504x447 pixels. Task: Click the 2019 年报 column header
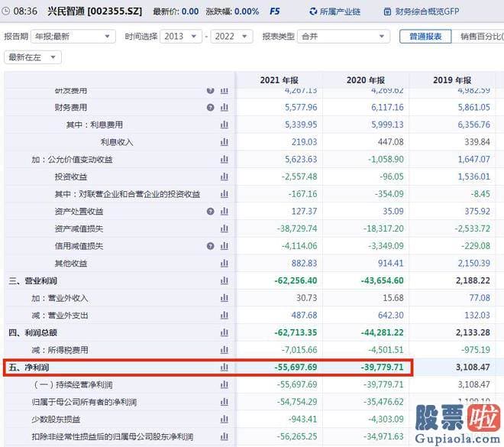pyautogui.click(x=452, y=80)
